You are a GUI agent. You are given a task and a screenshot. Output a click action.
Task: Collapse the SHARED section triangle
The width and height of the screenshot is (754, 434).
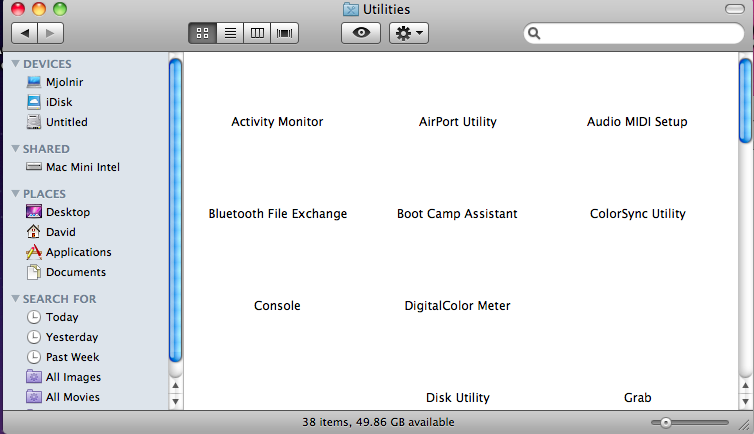(15, 149)
